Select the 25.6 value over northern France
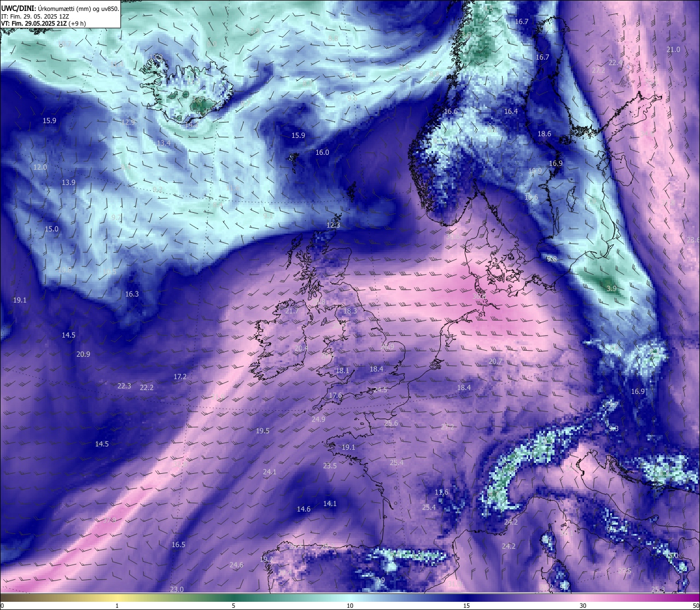Screen dimensions: 700x610 (x=391, y=423)
